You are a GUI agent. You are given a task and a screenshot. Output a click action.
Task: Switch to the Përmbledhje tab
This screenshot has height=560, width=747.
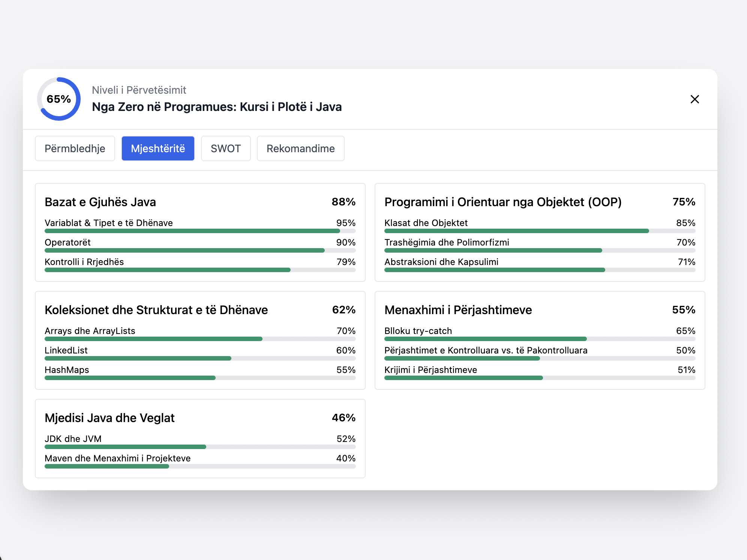click(x=75, y=148)
